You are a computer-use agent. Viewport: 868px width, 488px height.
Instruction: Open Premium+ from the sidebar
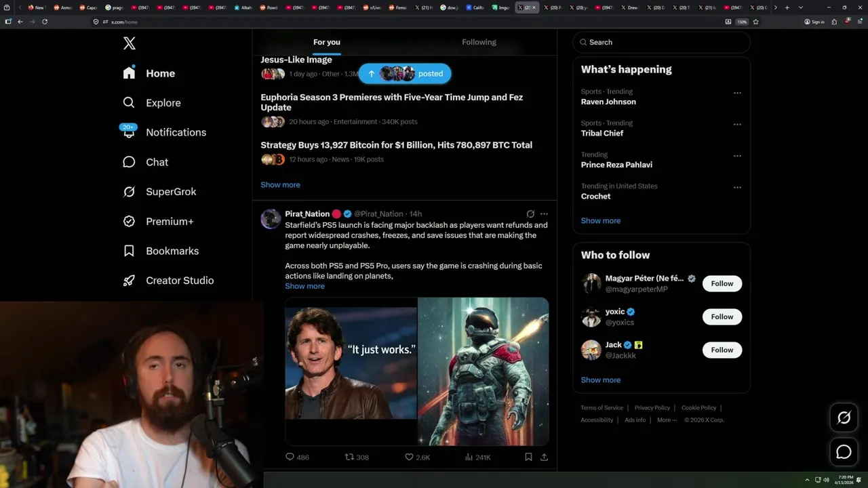pyautogui.click(x=158, y=222)
